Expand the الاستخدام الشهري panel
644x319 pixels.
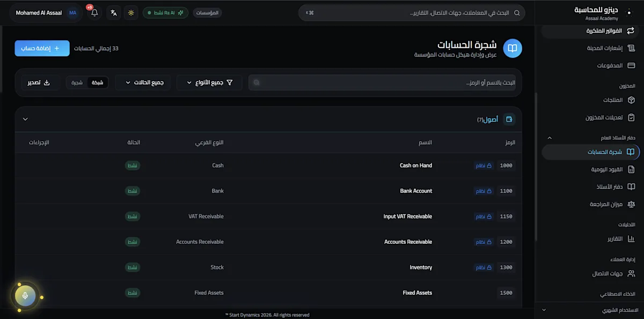544,310
